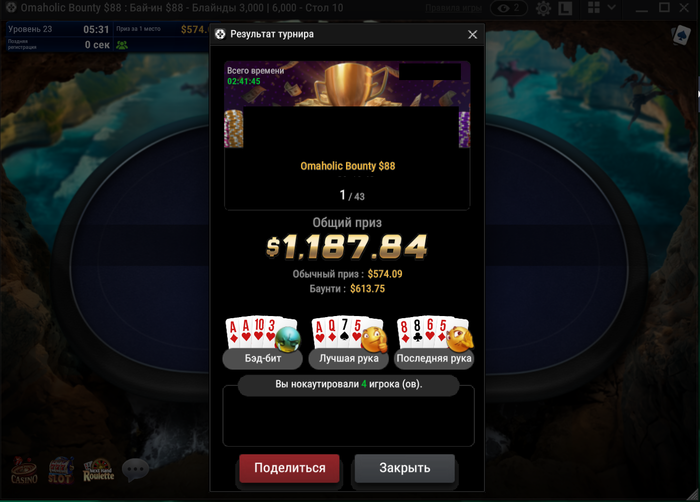Toggle the spectators eye counter
This screenshot has width=700, height=502.
(x=509, y=8)
